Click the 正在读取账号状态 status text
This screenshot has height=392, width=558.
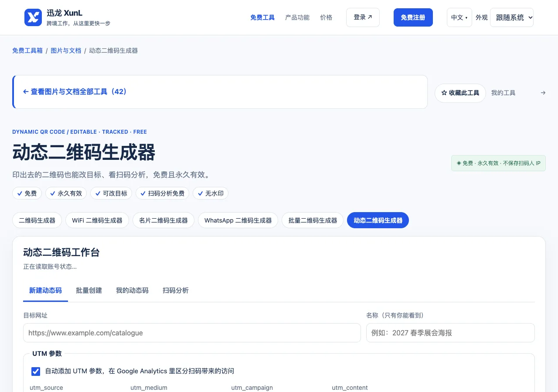pos(50,267)
